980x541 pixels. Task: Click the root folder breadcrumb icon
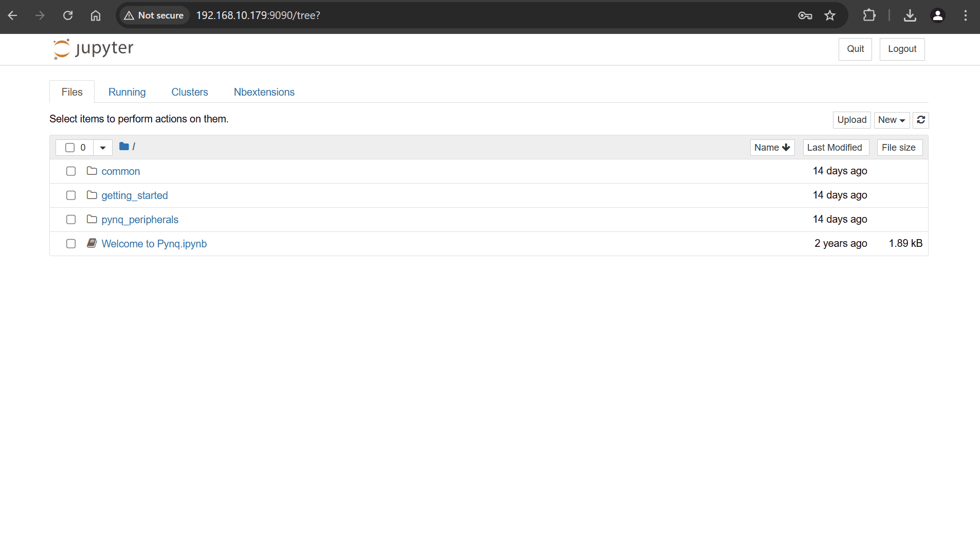(x=124, y=147)
